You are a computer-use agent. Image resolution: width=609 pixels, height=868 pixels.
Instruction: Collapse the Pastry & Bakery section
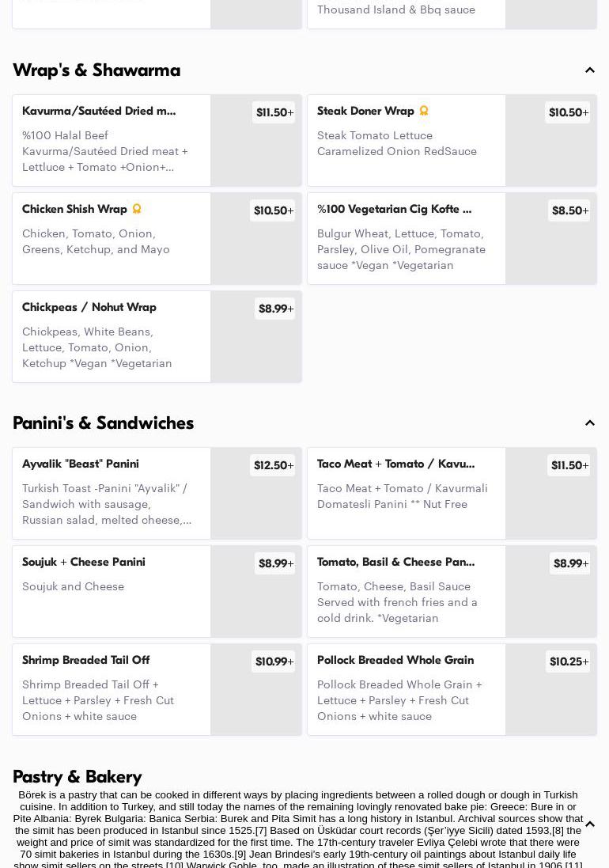590,824
